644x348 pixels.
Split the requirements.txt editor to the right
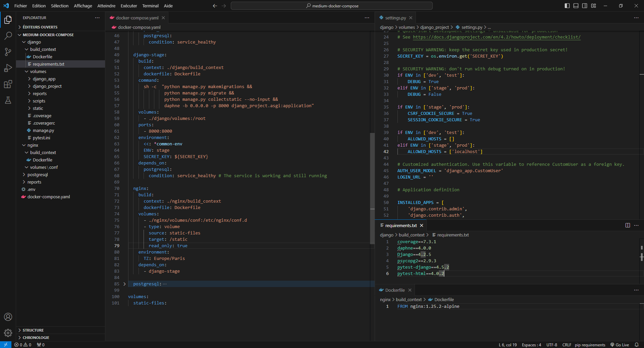point(628,225)
